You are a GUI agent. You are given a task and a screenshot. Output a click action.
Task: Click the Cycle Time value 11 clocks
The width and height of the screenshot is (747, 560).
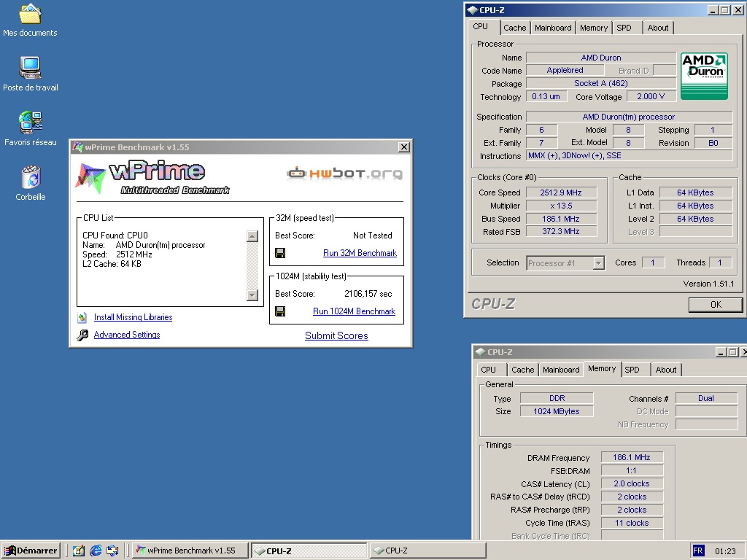[x=632, y=523]
